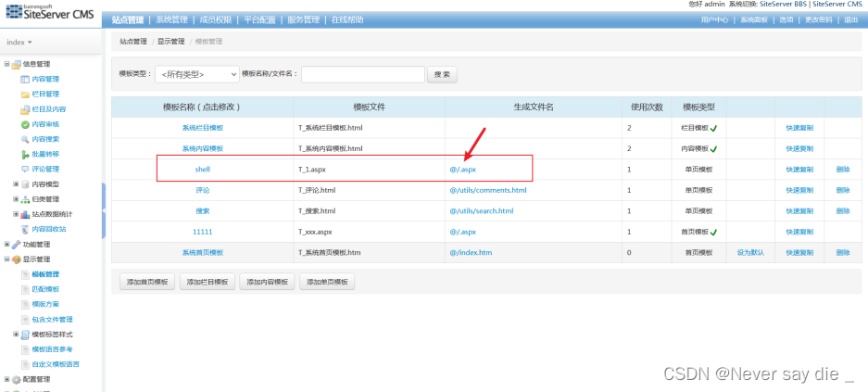
Task: Click the green 内容审核 check icon
Action: point(25,124)
